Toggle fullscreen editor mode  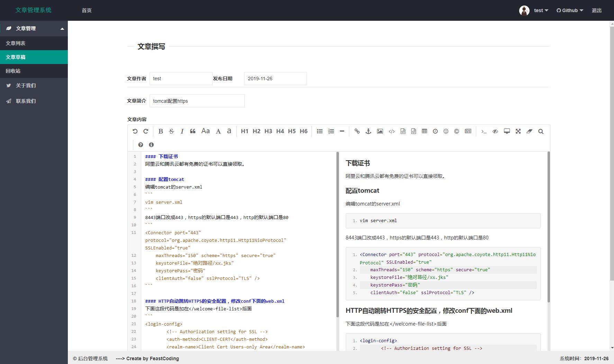518,131
